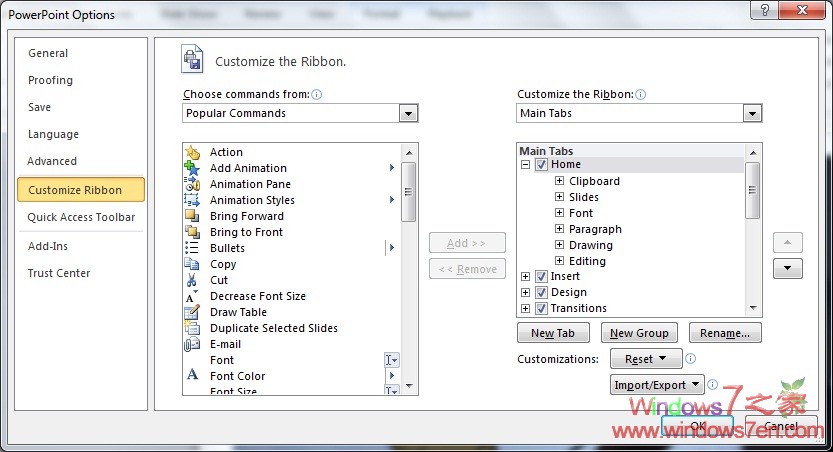Expand the Clipboard group in tree
The image size is (833, 452).
pos(559,181)
